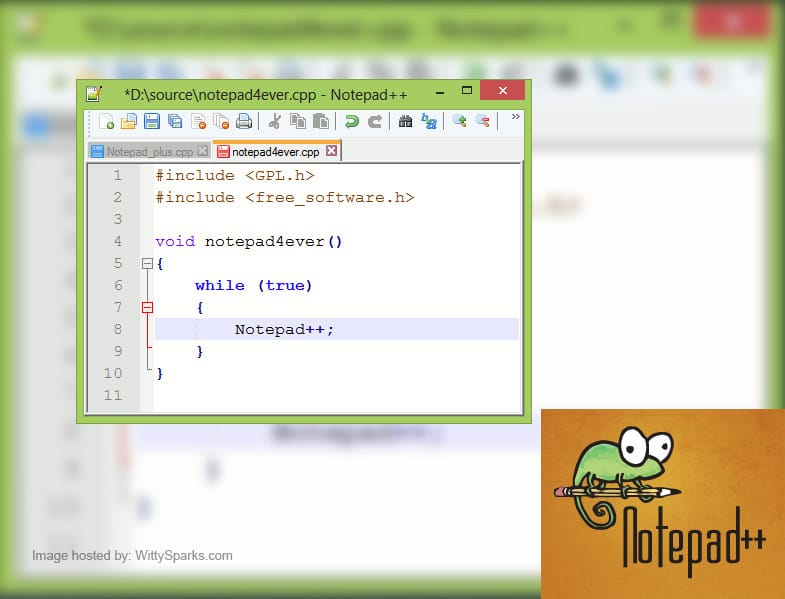Redo the edit with the gray arrow icon
The width and height of the screenshot is (785, 599).
point(374,121)
